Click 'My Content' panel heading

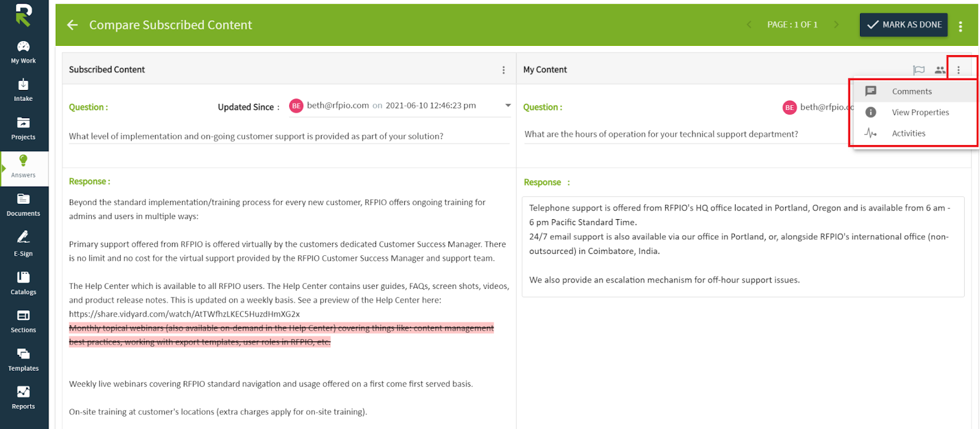(545, 70)
